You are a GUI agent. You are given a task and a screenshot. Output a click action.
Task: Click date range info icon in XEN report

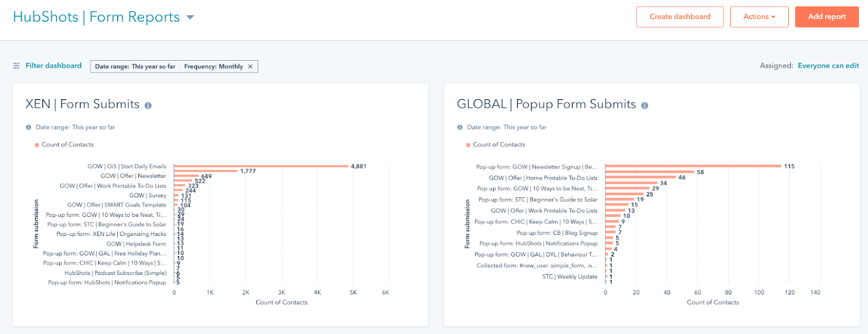[29, 127]
